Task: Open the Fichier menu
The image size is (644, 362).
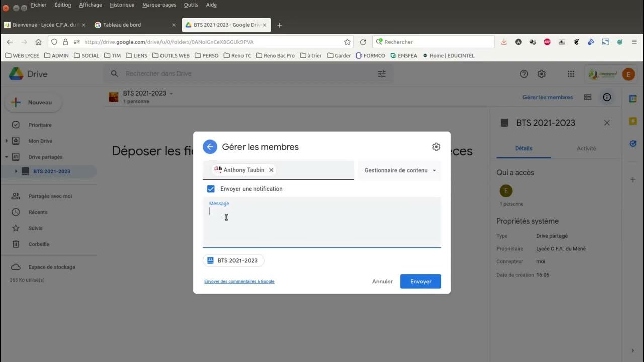Action: point(39,5)
